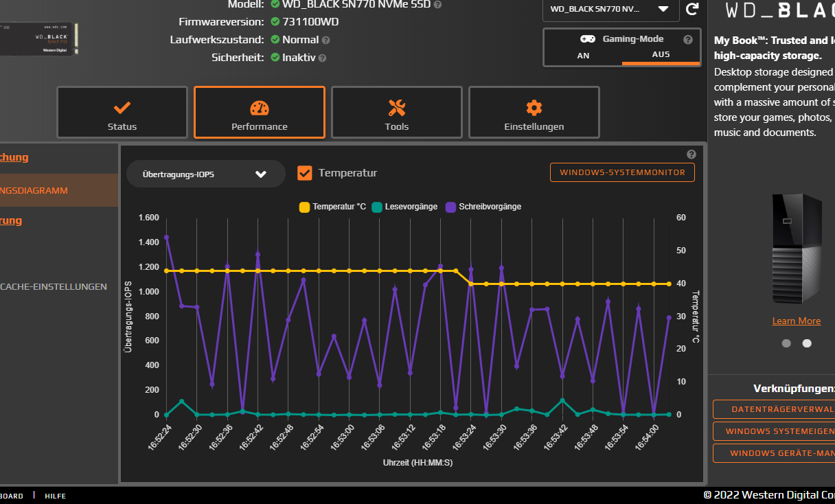Click the WD_BLACK SN770 drive thumbnail
Image resolution: width=835 pixels, height=504 pixels.
coord(40,39)
